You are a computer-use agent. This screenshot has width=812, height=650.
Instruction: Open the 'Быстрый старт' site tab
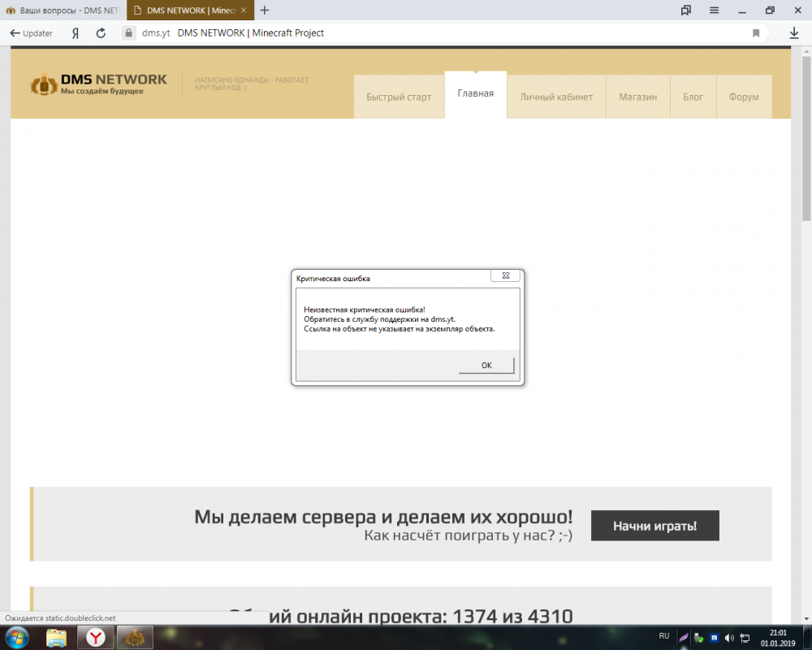[x=399, y=97]
